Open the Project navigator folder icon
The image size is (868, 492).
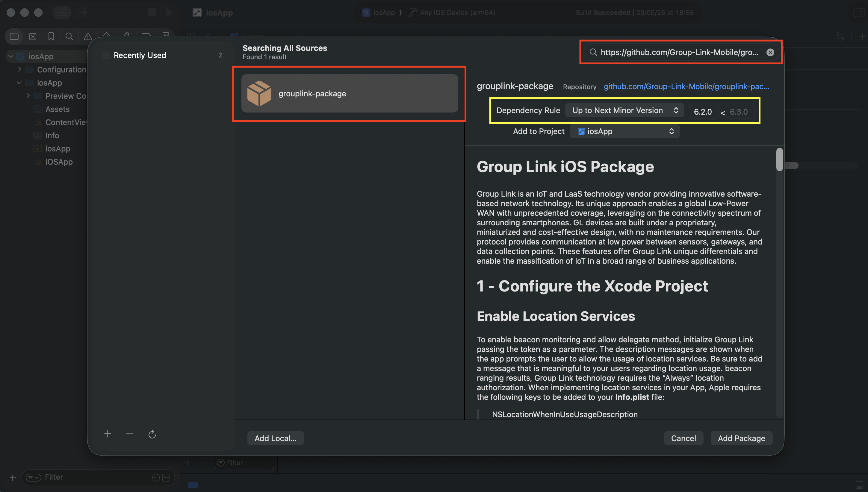pyautogui.click(x=14, y=37)
